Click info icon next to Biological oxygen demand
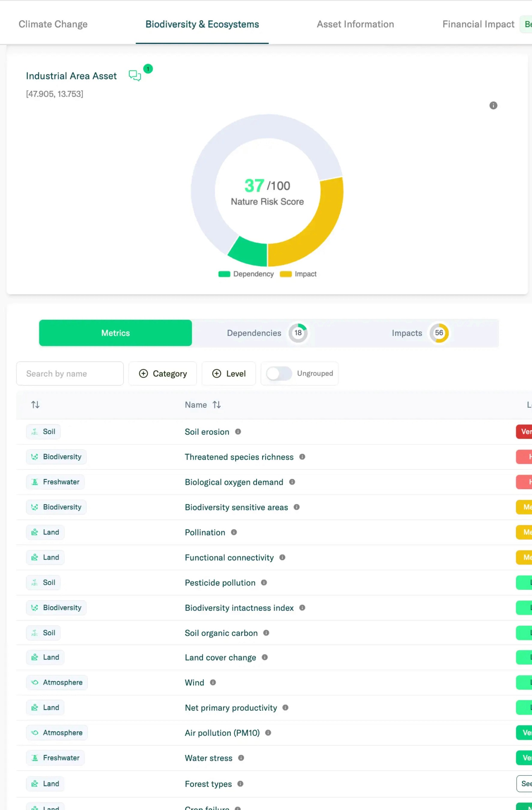The height and width of the screenshot is (810, 532). (292, 482)
